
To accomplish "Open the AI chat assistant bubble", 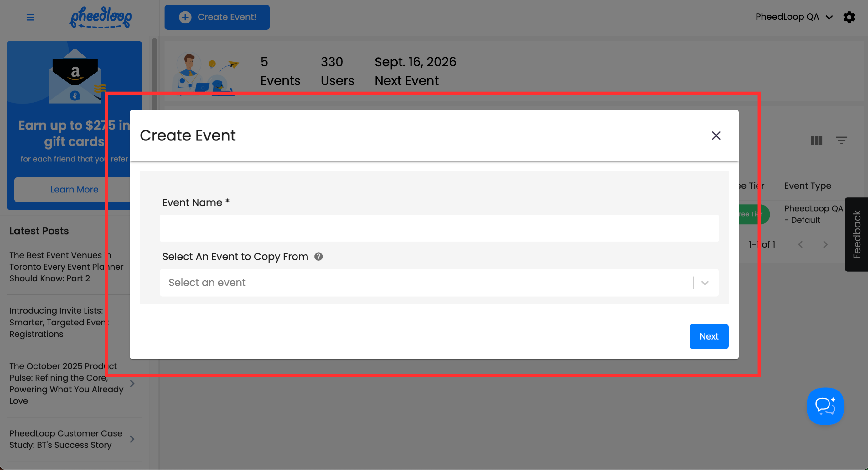I will coord(825,406).
